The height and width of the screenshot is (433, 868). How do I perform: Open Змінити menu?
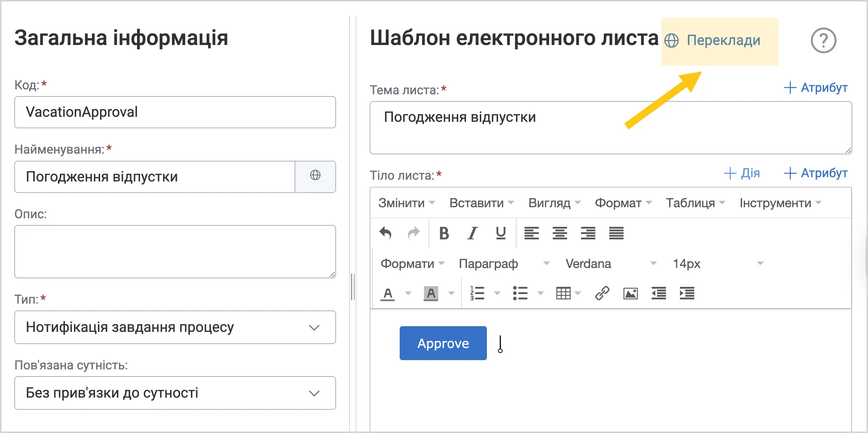(x=407, y=203)
